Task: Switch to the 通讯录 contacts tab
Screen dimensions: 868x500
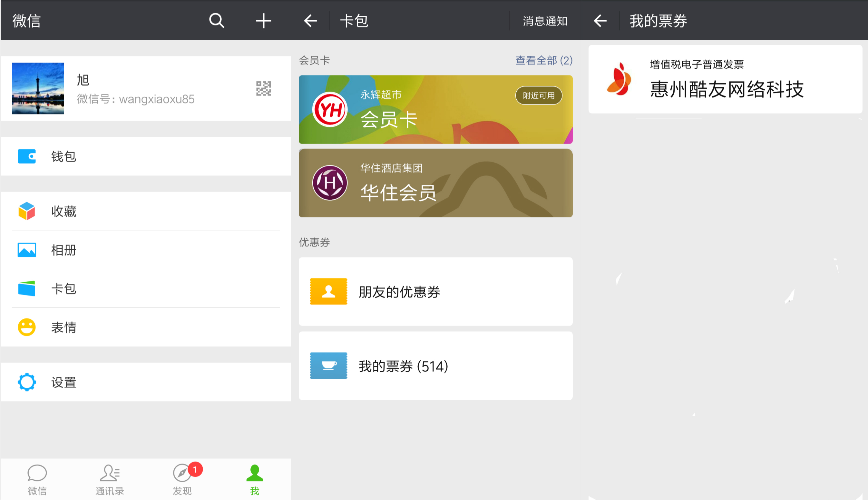Action: pos(110,480)
